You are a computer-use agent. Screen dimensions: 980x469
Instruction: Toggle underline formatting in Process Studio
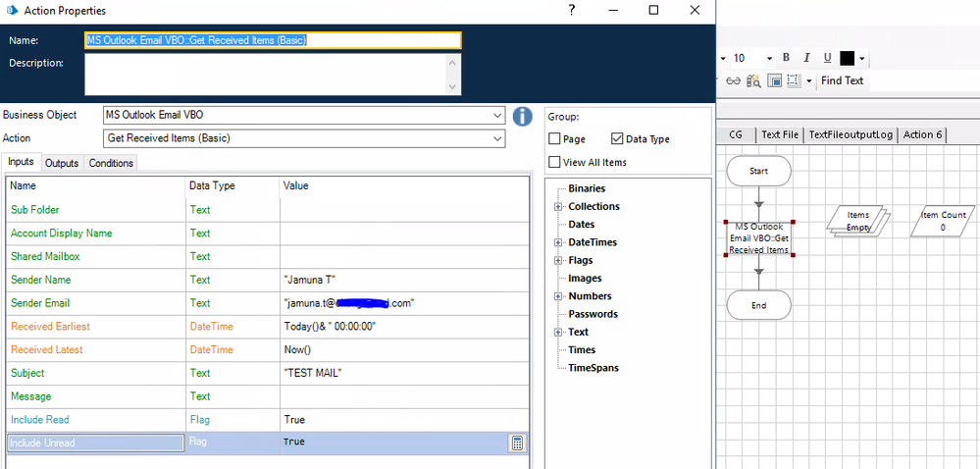pyautogui.click(x=827, y=58)
